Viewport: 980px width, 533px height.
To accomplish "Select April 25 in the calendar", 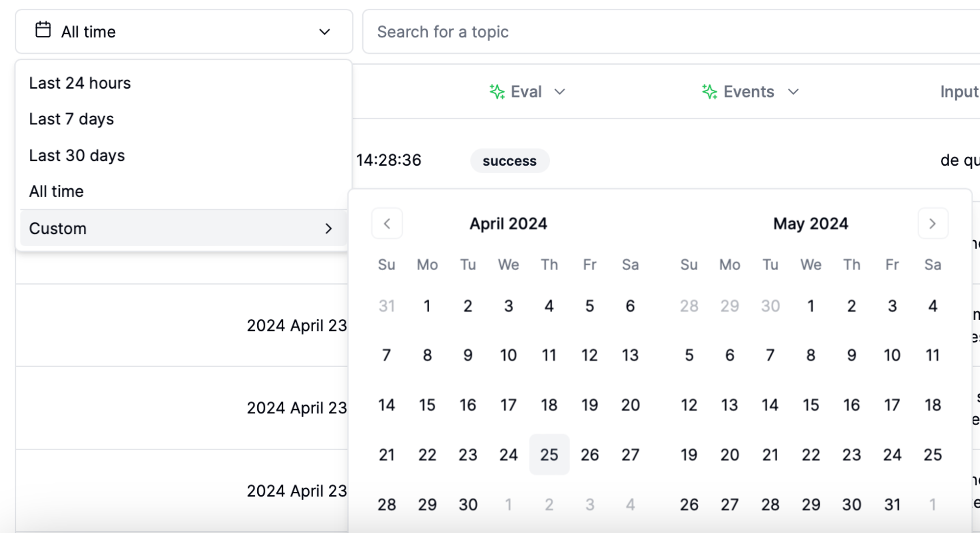I will pyautogui.click(x=549, y=455).
